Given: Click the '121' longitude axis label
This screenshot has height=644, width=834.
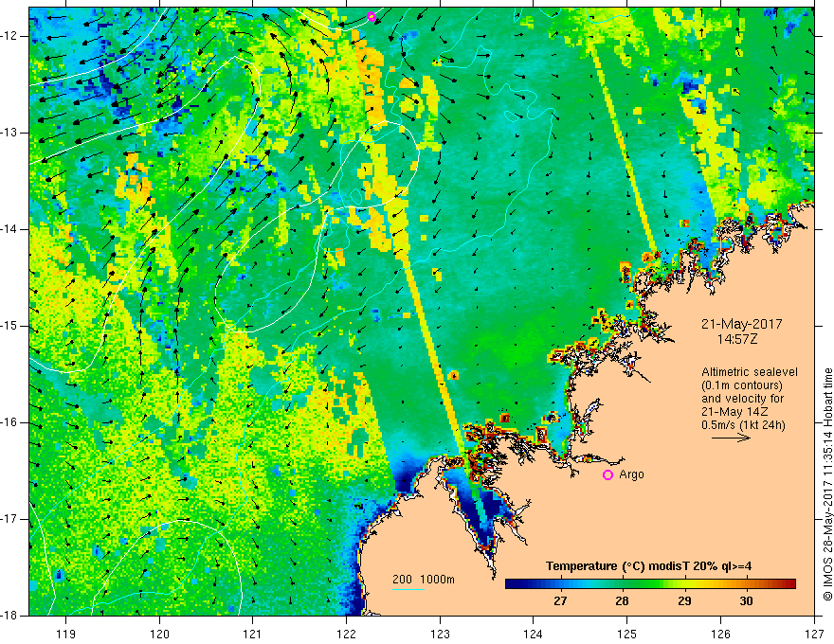Looking at the screenshot, I should click(253, 634).
